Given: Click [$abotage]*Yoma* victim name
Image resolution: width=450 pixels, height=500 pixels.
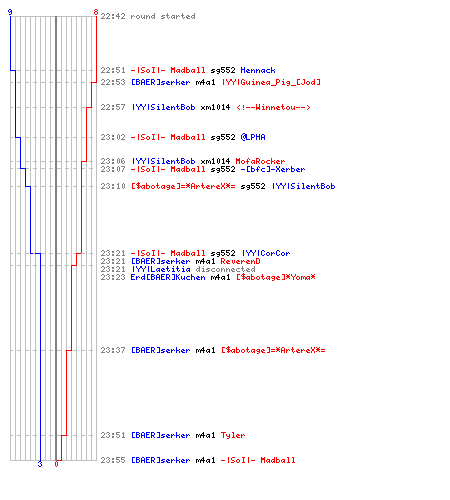Looking at the screenshot, I should coord(276,277).
